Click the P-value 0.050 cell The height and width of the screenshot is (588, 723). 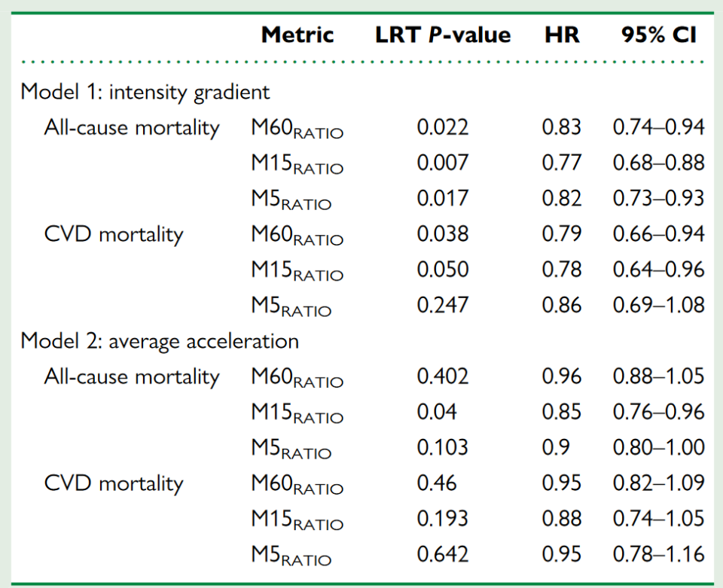click(443, 270)
